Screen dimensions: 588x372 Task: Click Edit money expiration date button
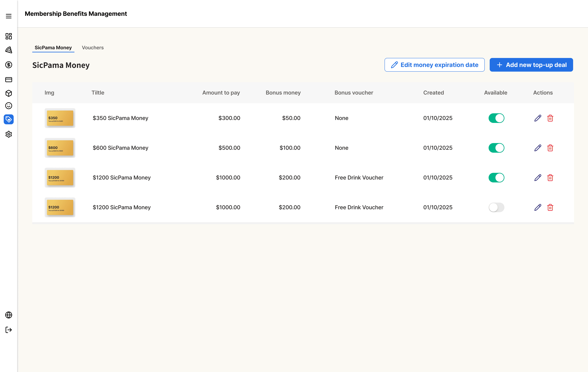[434, 65]
